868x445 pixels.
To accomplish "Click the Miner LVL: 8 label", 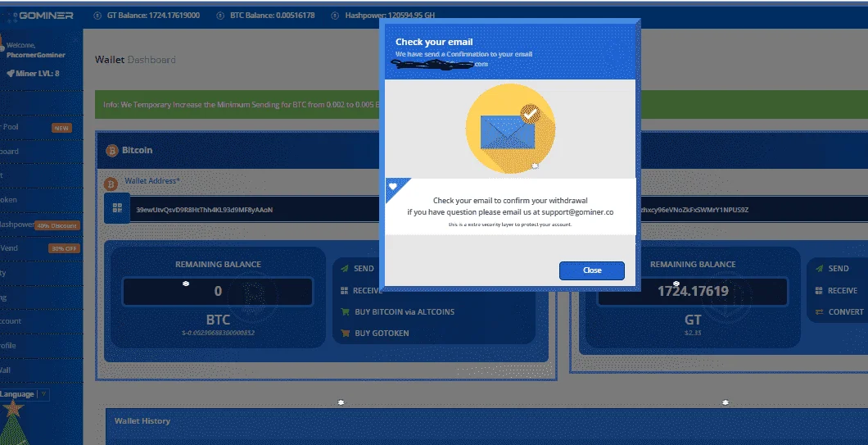I will [x=37, y=73].
